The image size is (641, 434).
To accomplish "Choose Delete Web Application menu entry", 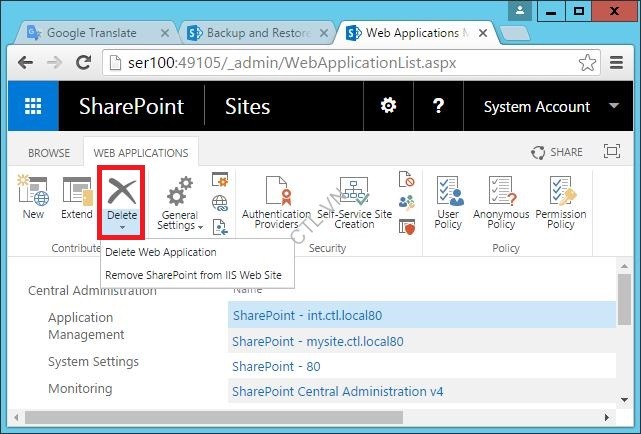I will 160,252.
